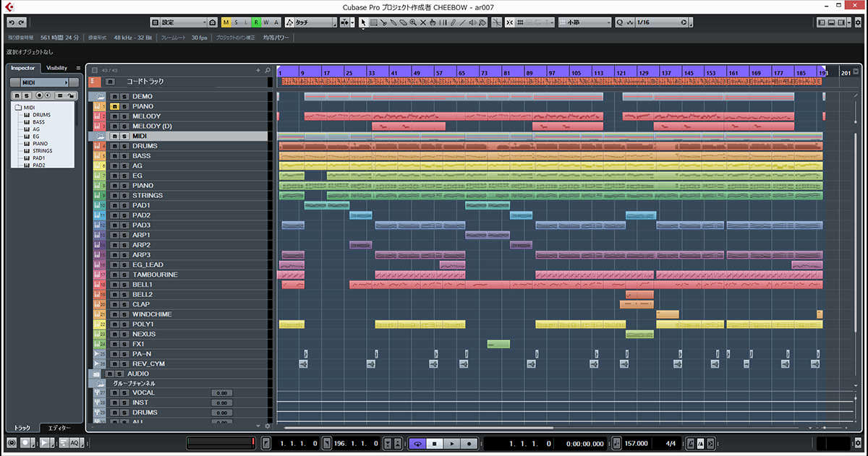Switch to the Visibility tab

(x=56, y=68)
